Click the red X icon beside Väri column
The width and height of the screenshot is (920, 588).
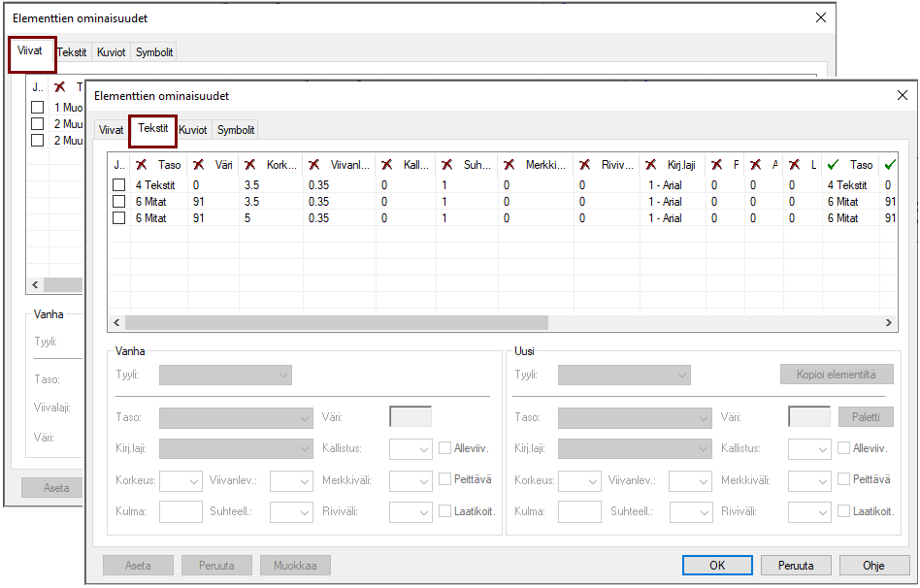tap(199, 166)
